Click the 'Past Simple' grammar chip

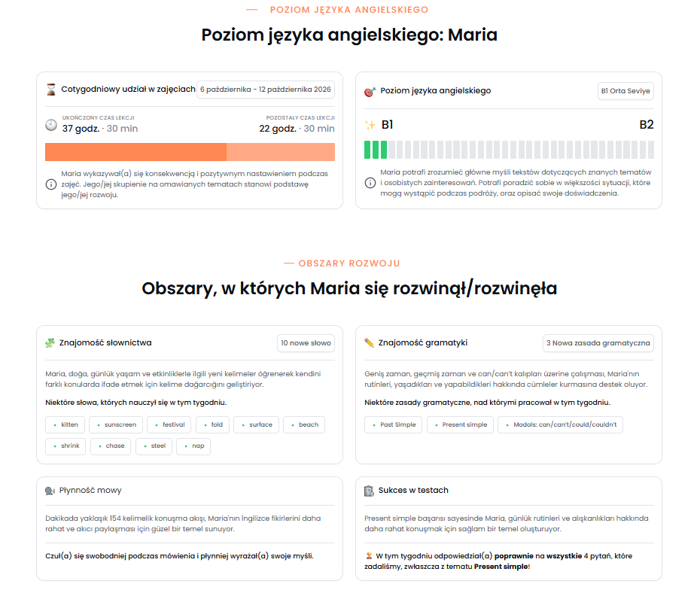pyautogui.click(x=394, y=425)
